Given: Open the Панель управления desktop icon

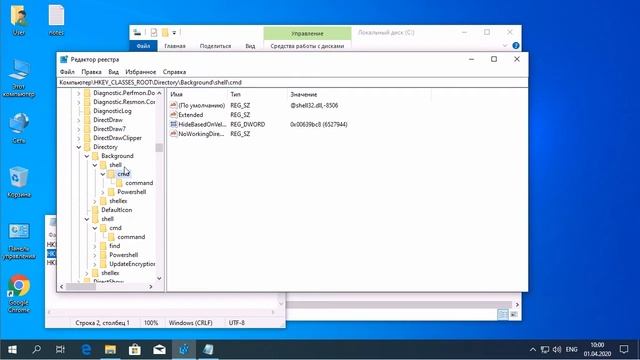Looking at the screenshot, I should (19, 242).
